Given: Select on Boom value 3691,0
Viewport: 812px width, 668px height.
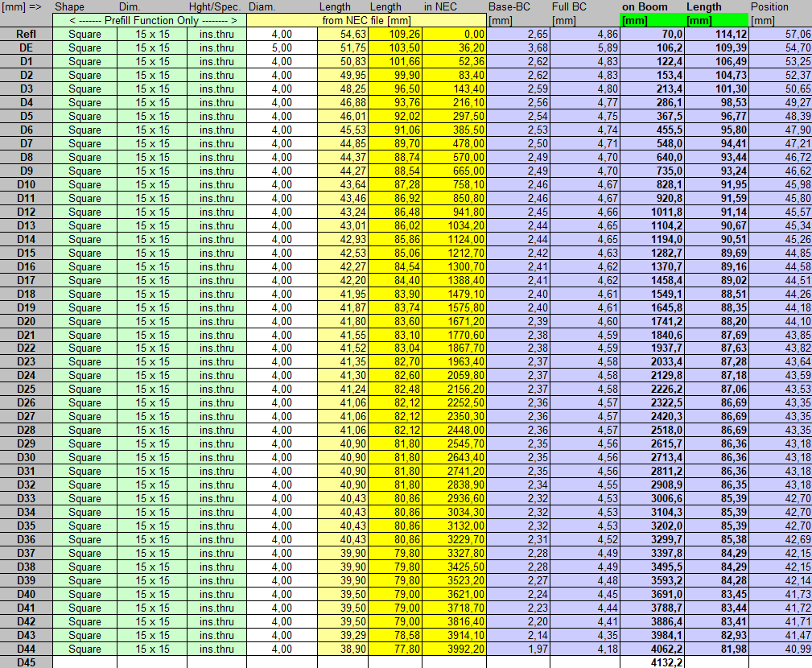Looking at the screenshot, I should (x=653, y=595).
